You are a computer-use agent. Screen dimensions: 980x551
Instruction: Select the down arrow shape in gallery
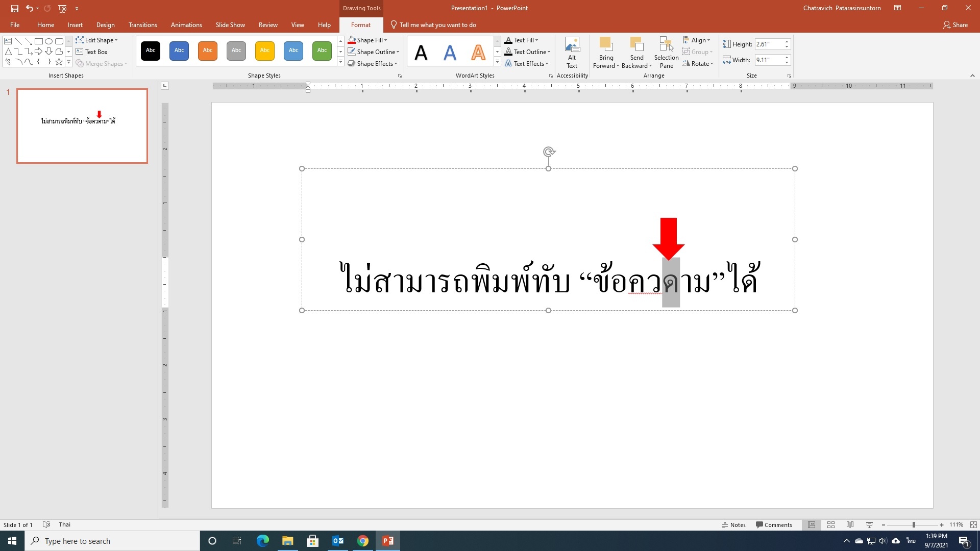click(49, 52)
